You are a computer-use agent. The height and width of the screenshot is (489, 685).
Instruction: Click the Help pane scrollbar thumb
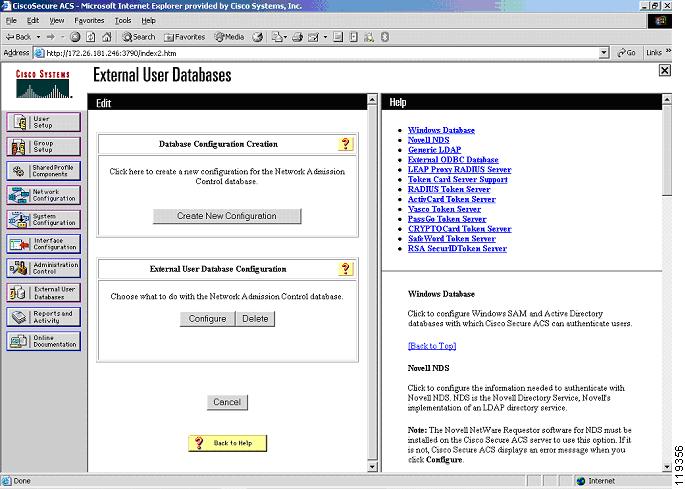pyautogui.click(x=667, y=150)
